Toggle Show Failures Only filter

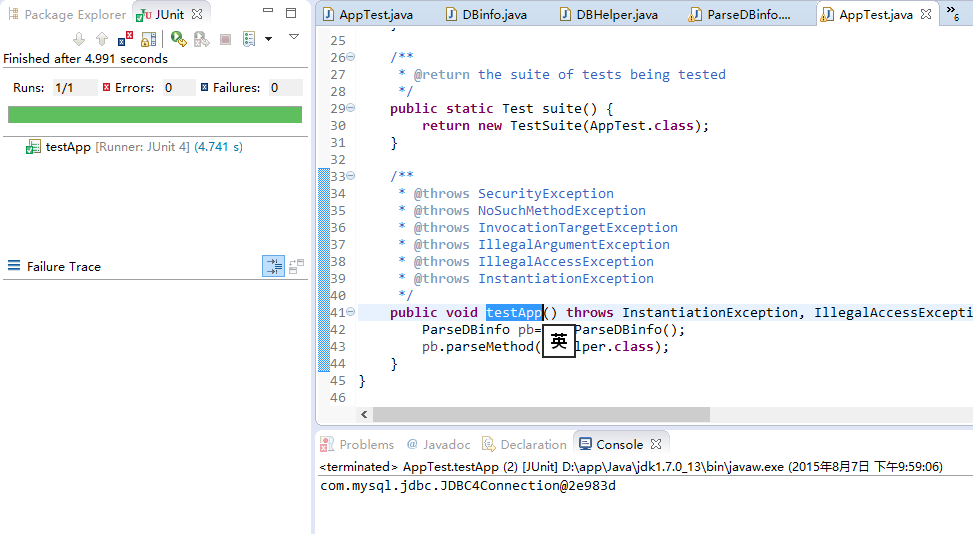tap(125, 39)
